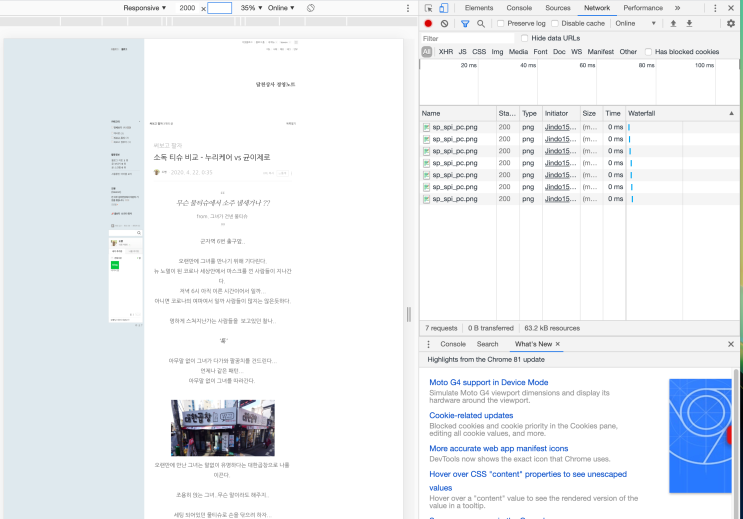
Task: Enable the Preserve log checkbox
Action: coord(500,23)
